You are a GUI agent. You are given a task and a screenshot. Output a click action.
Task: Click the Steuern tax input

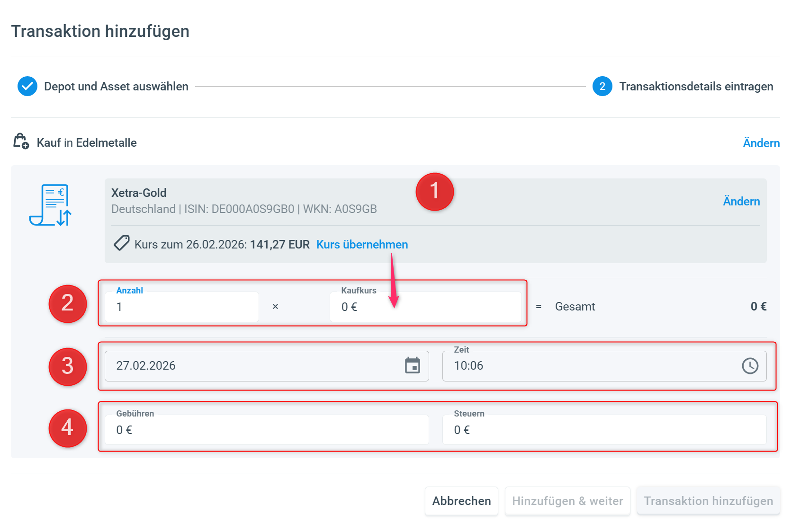click(x=604, y=430)
